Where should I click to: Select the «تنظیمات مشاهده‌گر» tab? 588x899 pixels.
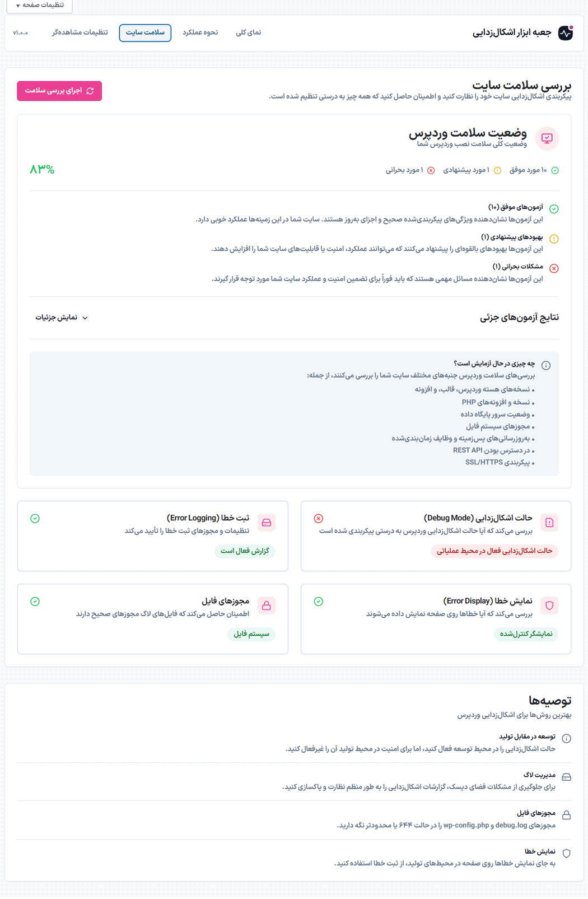80,32
